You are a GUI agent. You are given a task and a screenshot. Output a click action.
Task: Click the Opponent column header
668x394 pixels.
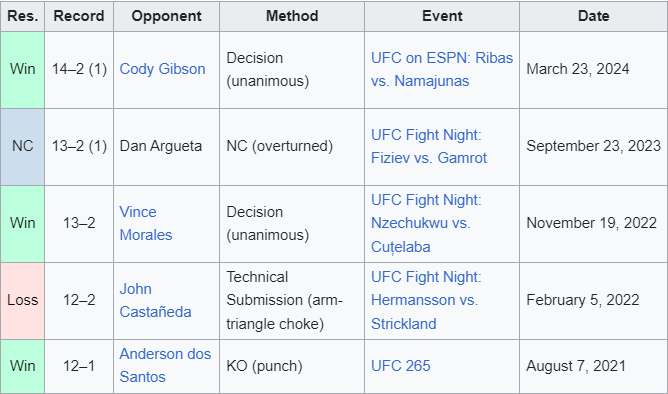tap(166, 16)
